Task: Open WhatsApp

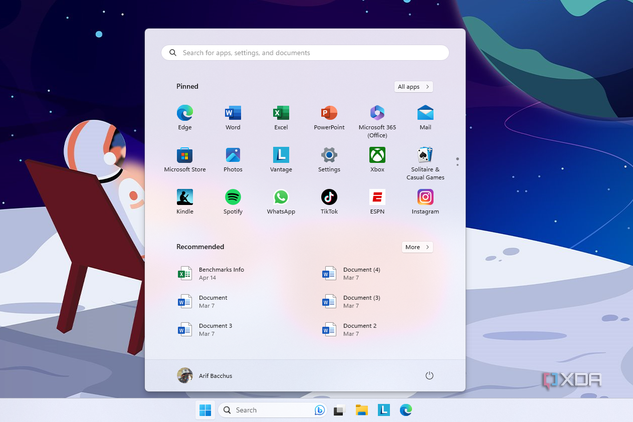Action: [281, 202]
